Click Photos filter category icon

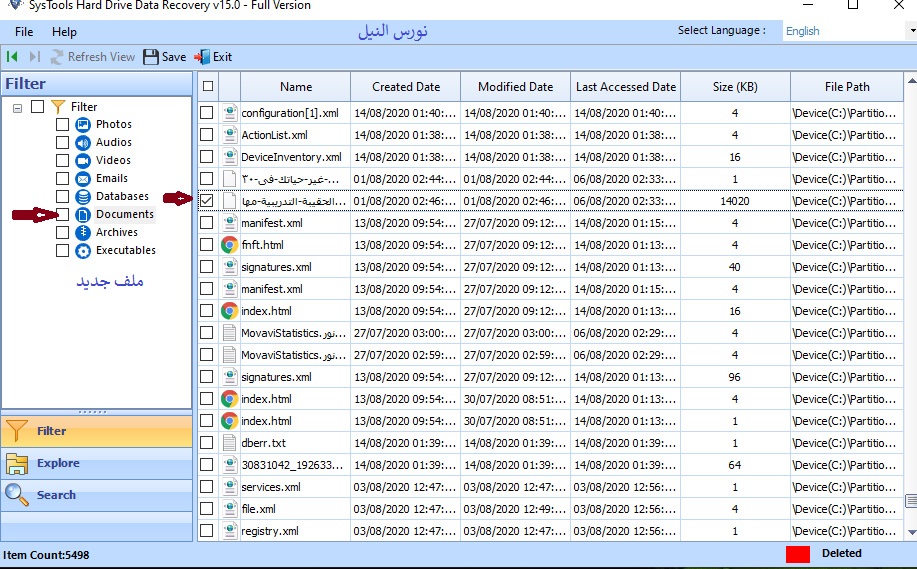click(x=84, y=125)
